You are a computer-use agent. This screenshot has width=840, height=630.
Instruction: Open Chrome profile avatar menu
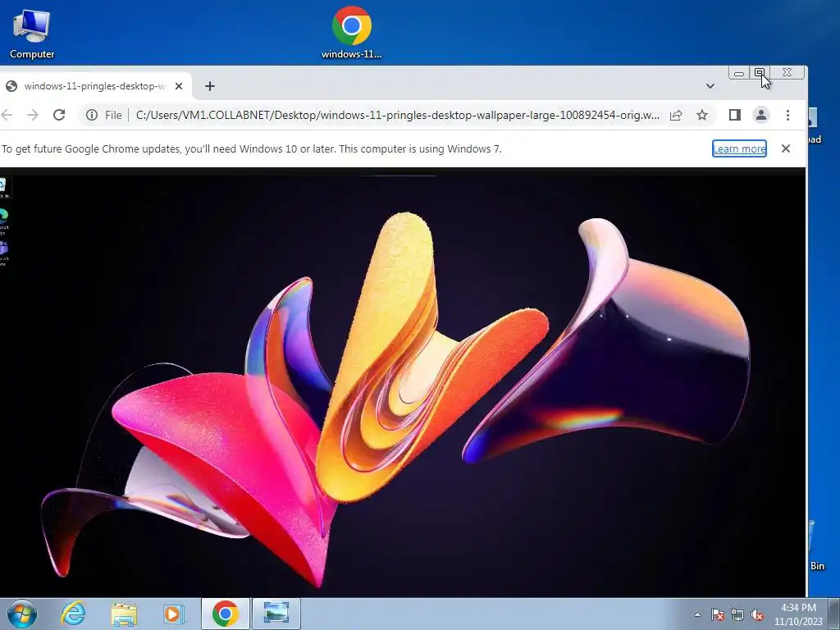click(760, 115)
